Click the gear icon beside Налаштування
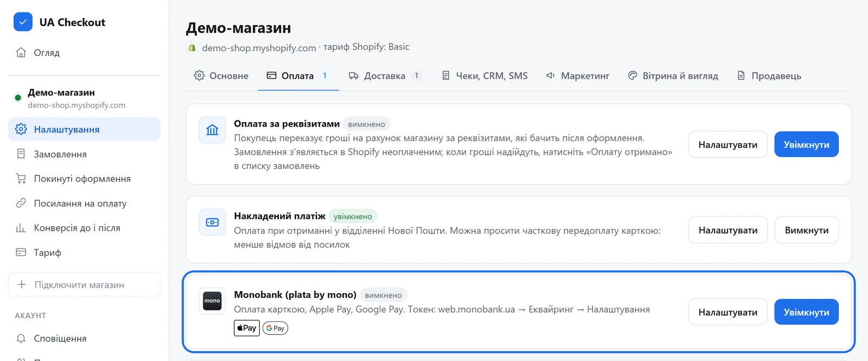This screenshot has height=361, width=868. pos(21,129)
